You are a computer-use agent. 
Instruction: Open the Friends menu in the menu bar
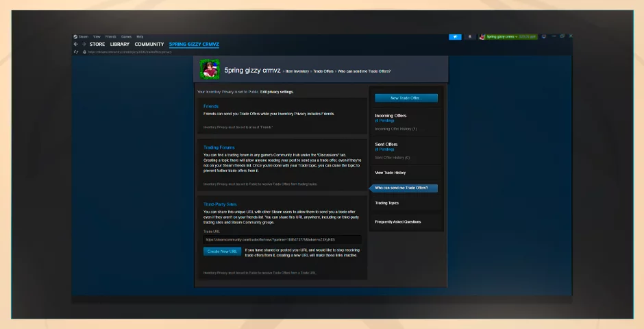pos(110,36)
